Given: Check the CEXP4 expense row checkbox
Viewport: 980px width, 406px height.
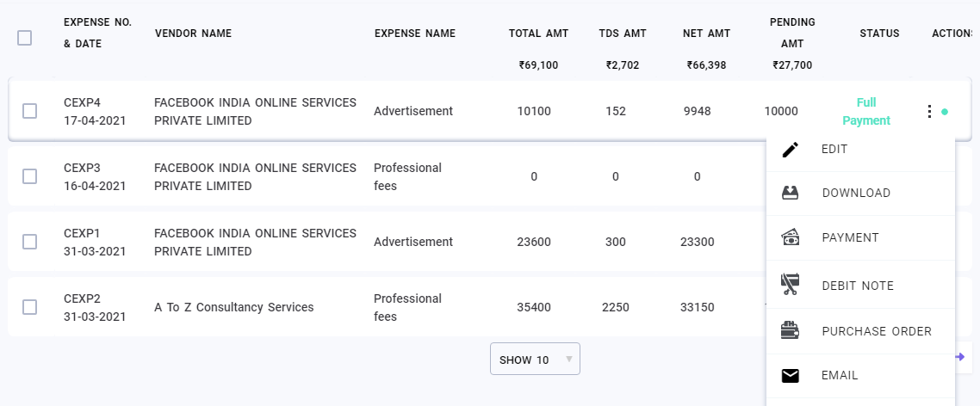Looking at the screenshot, I should [29, 111].
